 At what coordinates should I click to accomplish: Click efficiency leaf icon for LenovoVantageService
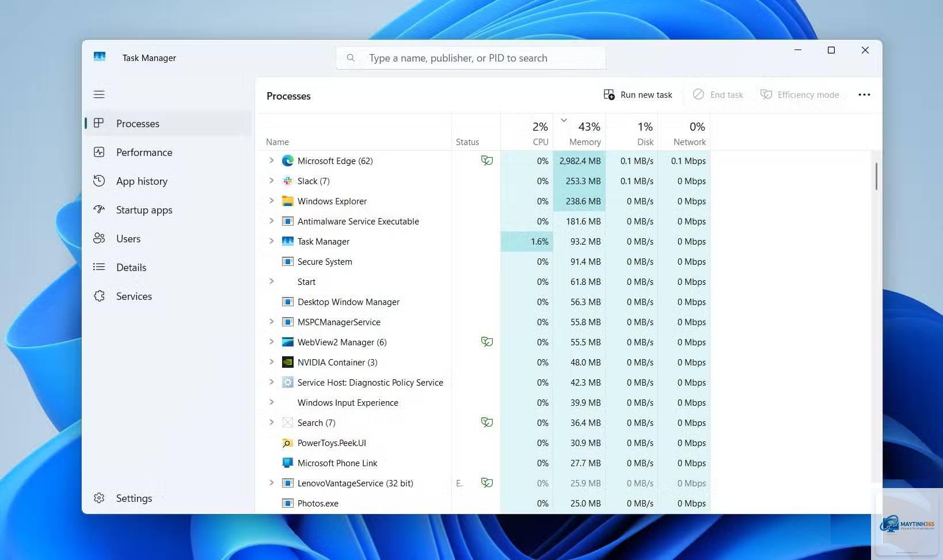487,483
